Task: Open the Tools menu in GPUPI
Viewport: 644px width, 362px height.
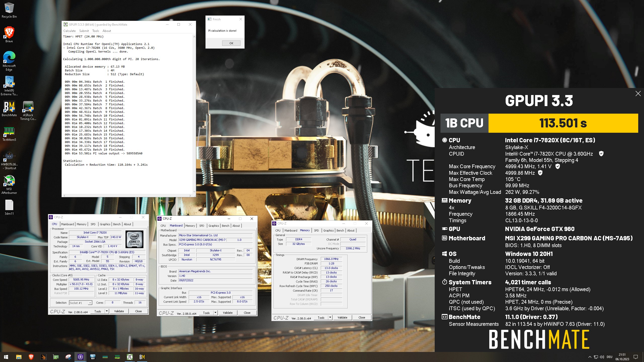Action: coord(96,31)
